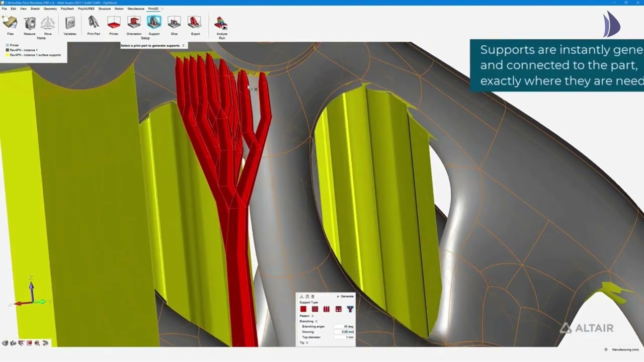This screenshot has width=644, height=362.
Task: Click the overflow icon after Print3D tab
Action: 163,9
